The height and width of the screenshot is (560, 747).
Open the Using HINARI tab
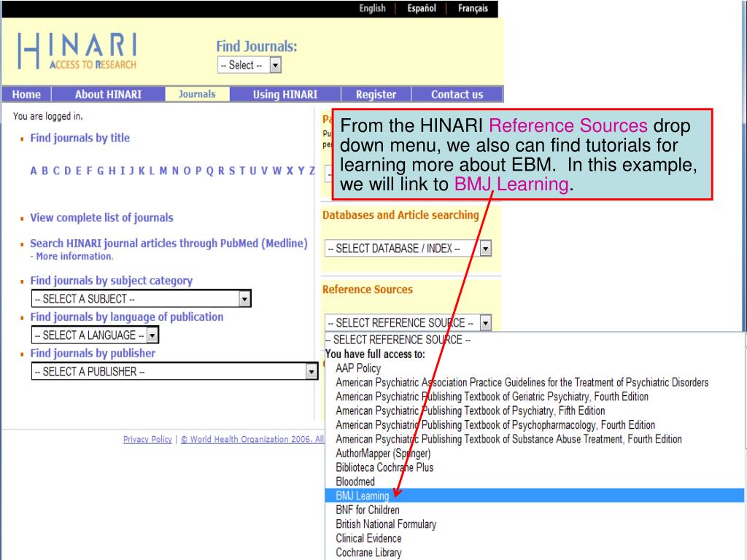point(285,94)
